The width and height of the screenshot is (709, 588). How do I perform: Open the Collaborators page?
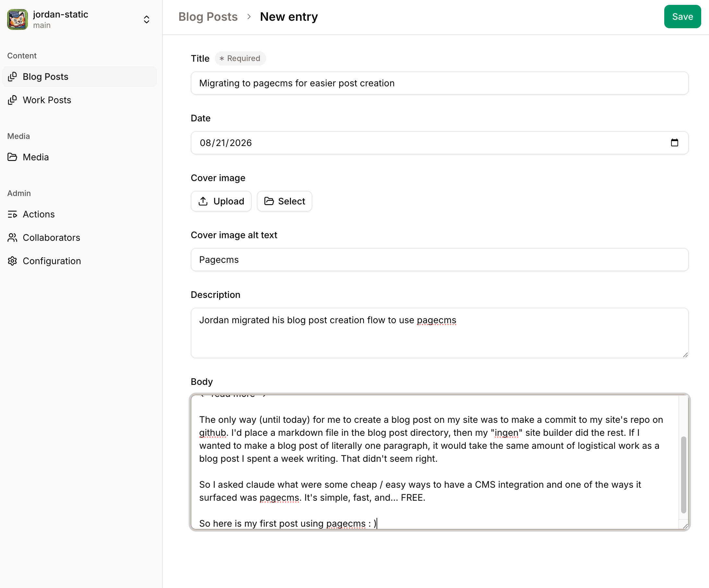coord(79,238)
